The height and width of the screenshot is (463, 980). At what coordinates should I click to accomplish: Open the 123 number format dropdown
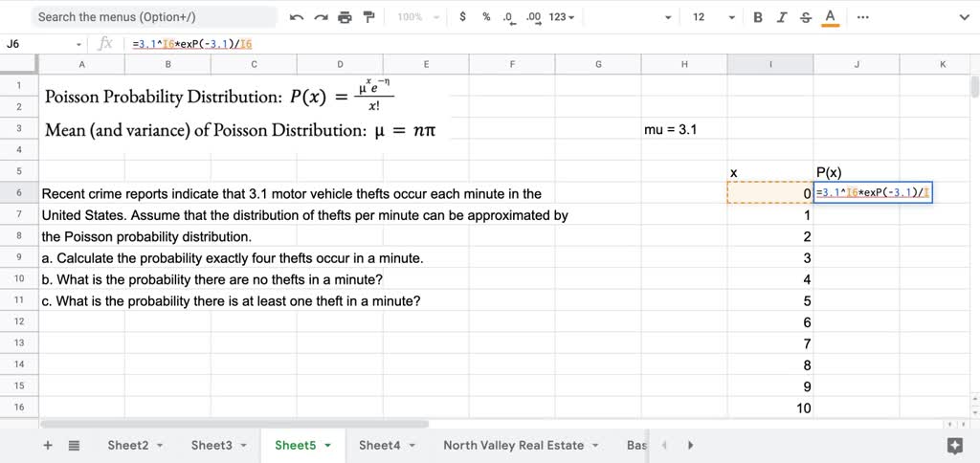tap(561, 17)
